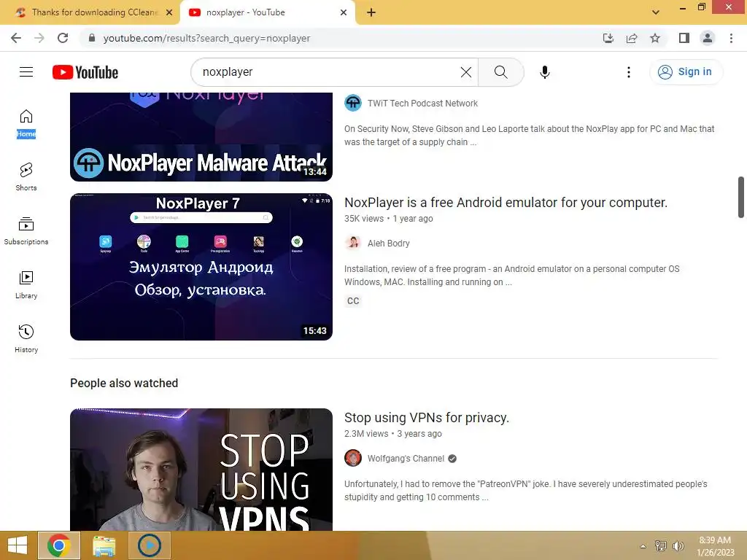Open Library in the sidebar
747x560 pixels.
point(26,285)
